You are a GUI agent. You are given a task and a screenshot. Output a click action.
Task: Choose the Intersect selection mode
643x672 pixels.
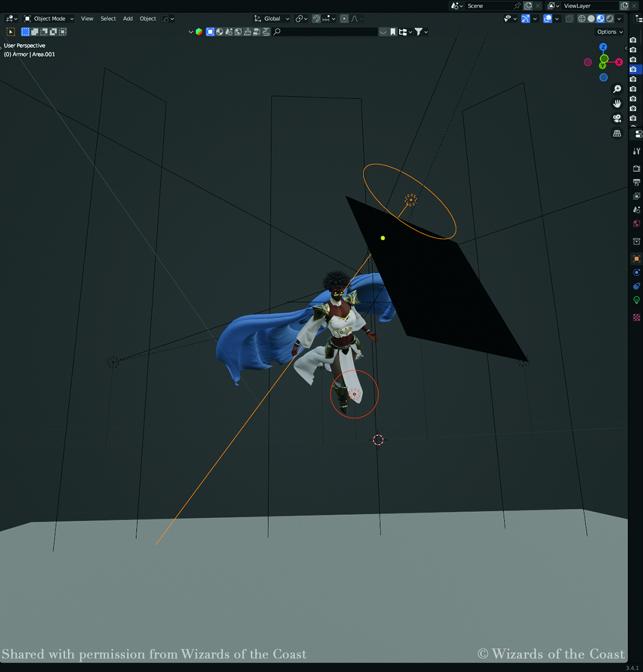coord(63,31)
